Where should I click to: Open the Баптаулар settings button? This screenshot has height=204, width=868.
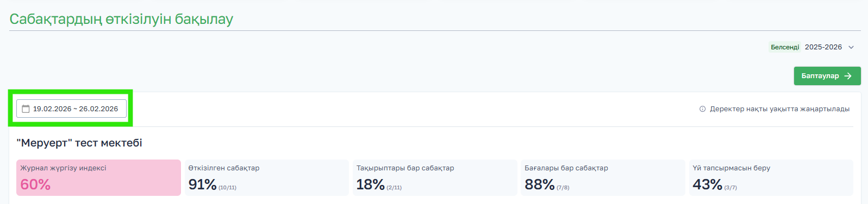(827, 76)
